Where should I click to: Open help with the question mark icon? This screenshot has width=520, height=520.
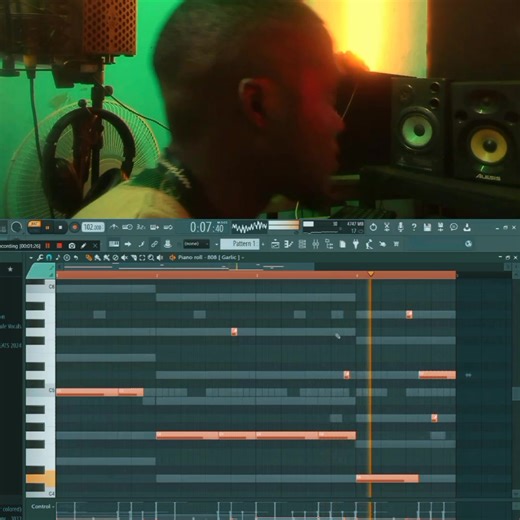pos(414,227)
